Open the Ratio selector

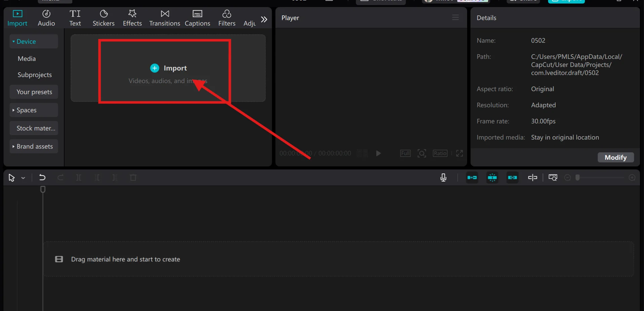[440, 153]
